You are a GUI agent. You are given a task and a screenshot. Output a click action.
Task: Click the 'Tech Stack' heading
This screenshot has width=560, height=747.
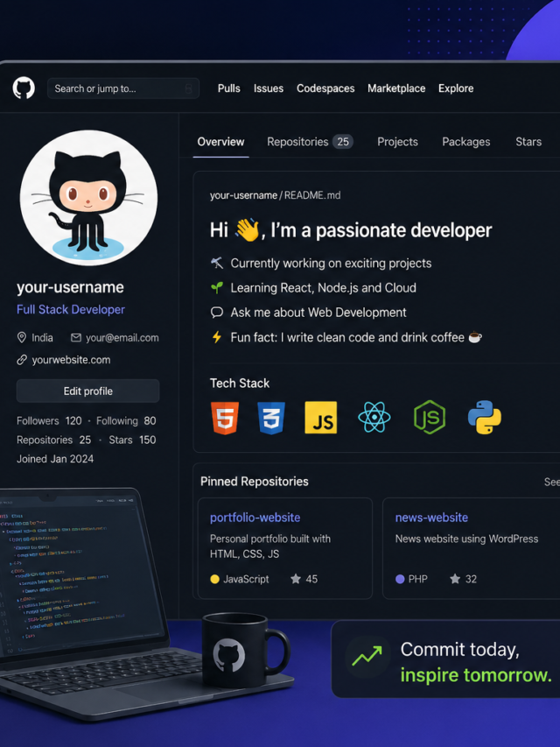pos(240,384)
